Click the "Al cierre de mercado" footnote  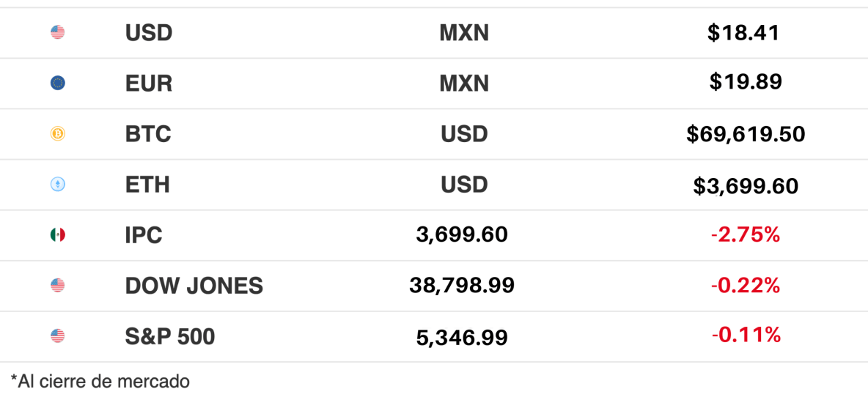100,381
